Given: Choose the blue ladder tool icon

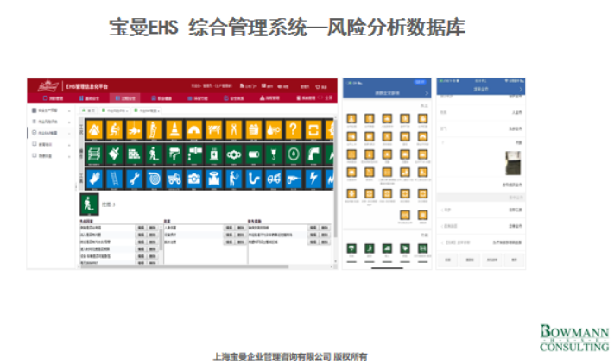Looking at the screenshot, I should pos(114,179).
